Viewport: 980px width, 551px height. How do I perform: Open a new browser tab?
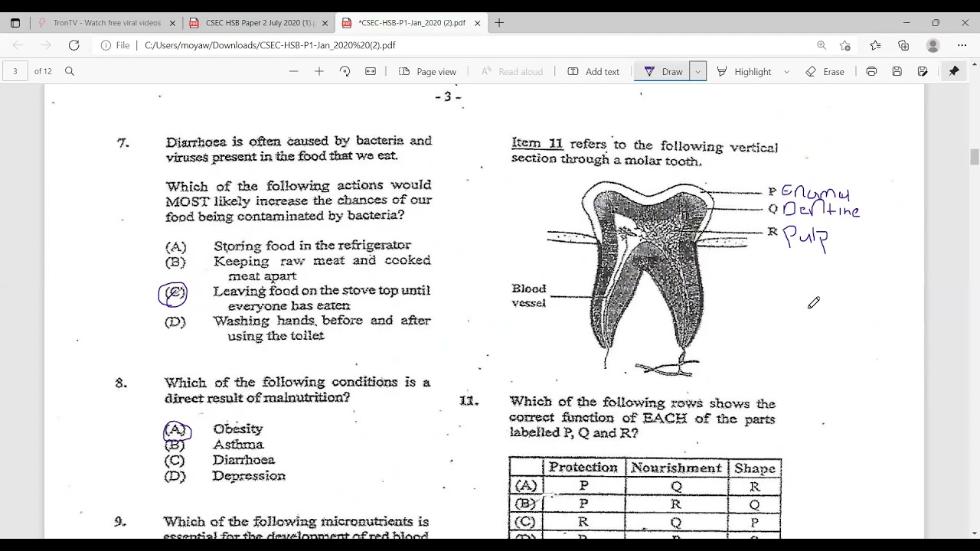coord(499,23)
